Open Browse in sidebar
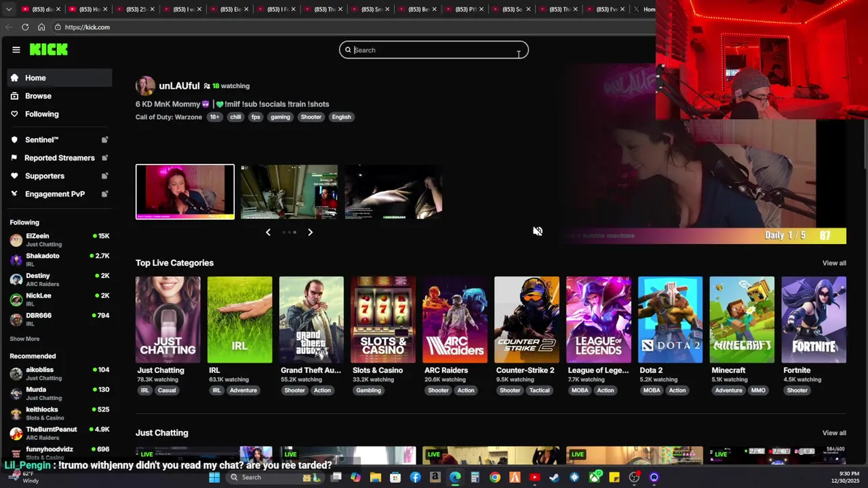 (x=60, y=96)
